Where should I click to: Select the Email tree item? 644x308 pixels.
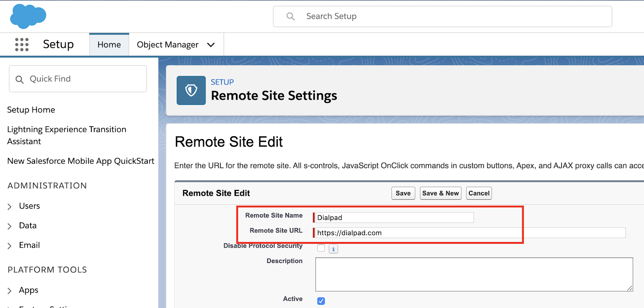[x=29, y=245]
